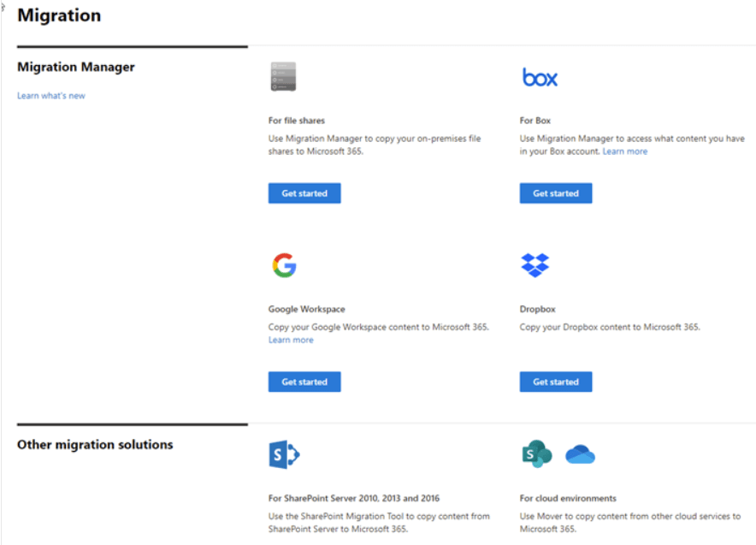Get started with Box migration

(555, 193)
